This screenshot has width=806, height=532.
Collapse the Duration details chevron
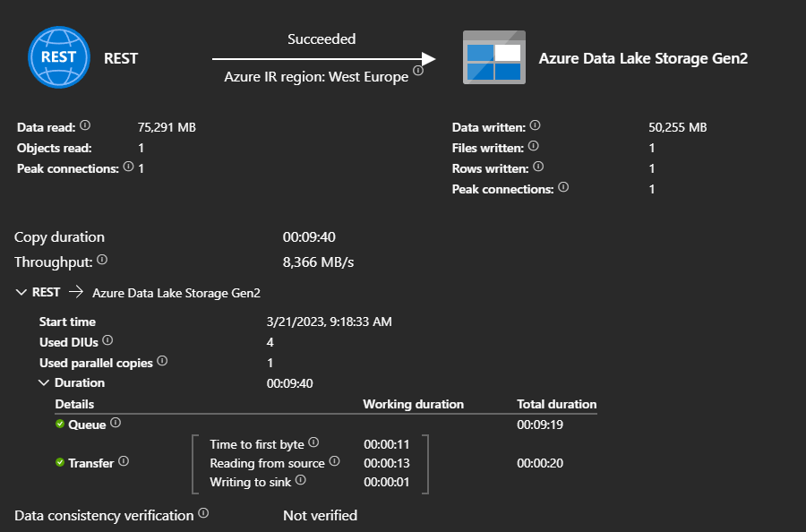[x=44, y=383]
